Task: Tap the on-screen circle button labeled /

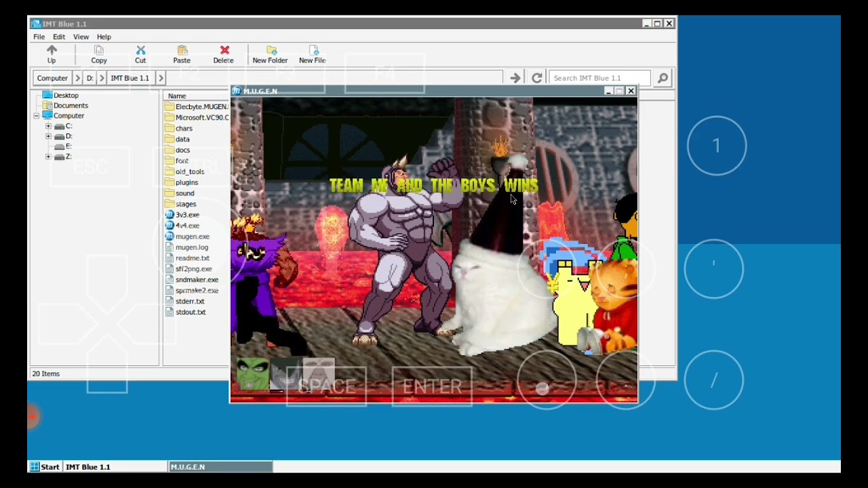Action: click(714, 380)
